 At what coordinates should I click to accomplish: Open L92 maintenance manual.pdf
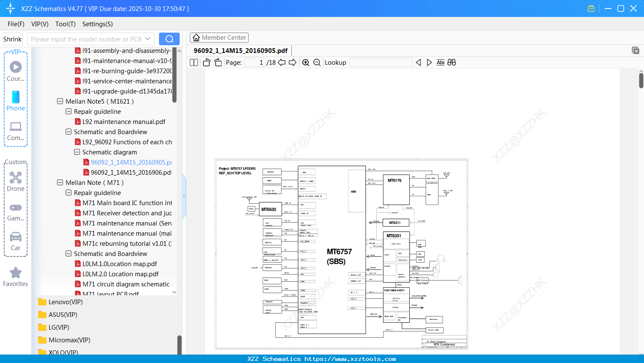point(124,122)
